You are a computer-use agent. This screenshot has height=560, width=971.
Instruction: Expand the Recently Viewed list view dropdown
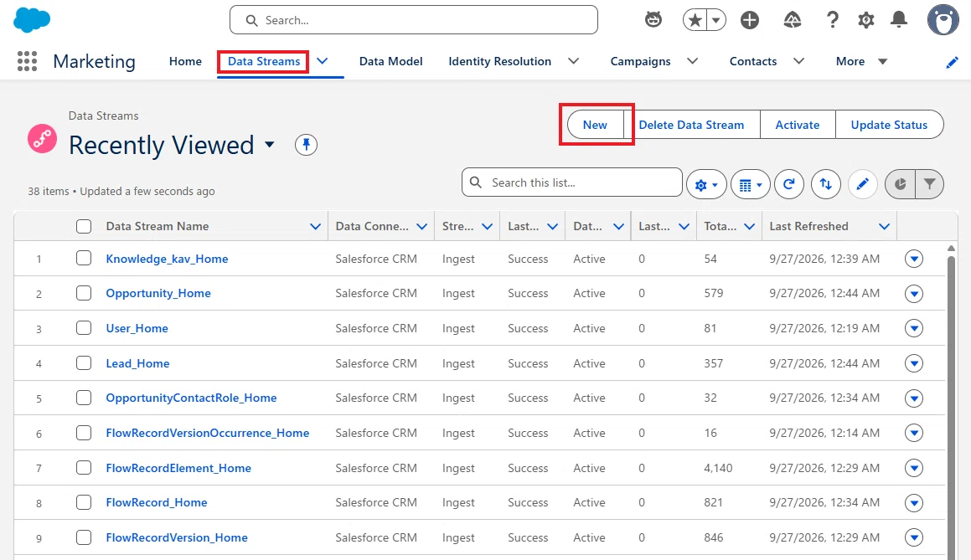point(270,145)
